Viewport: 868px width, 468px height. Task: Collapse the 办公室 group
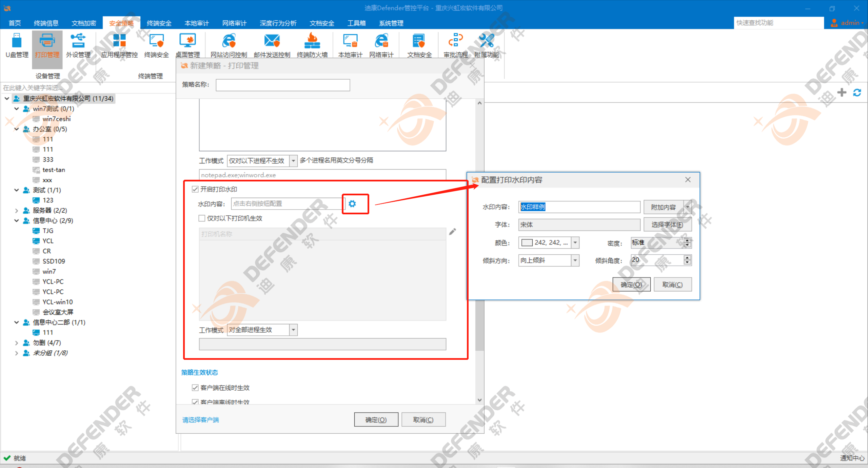tap(16, 129)
